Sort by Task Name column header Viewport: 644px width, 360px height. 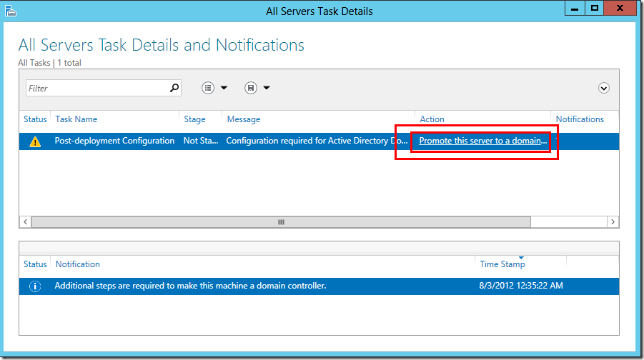pyautogui.click(x=76, y=119)
